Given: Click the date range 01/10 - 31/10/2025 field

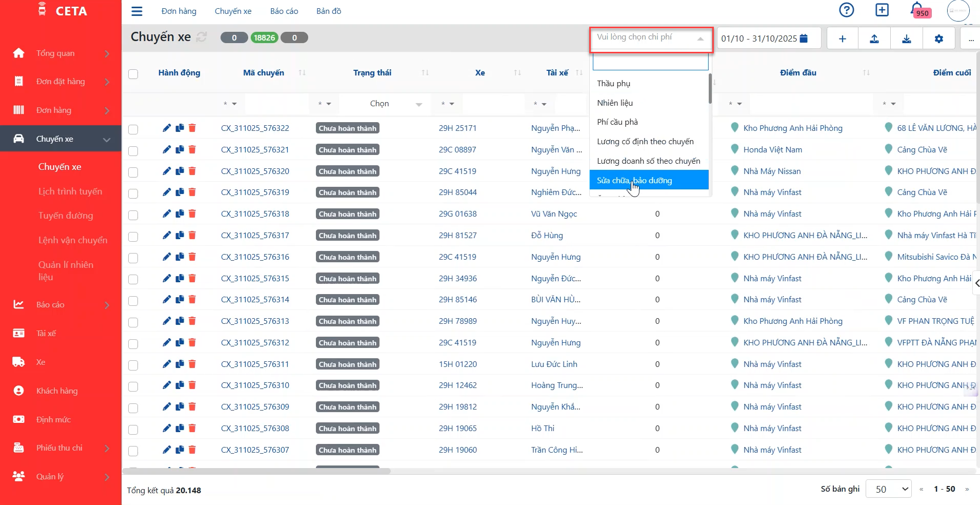Looking at the screenshot, I should click(x=764, y=38).
